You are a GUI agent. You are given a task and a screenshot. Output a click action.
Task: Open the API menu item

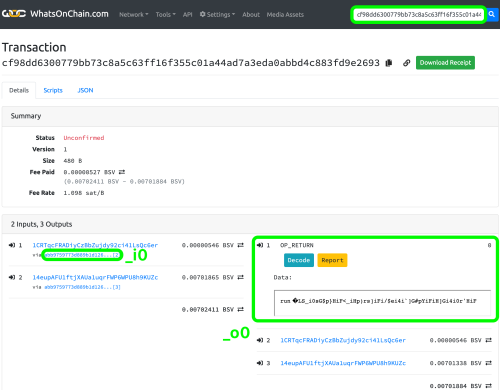(187, 15)
